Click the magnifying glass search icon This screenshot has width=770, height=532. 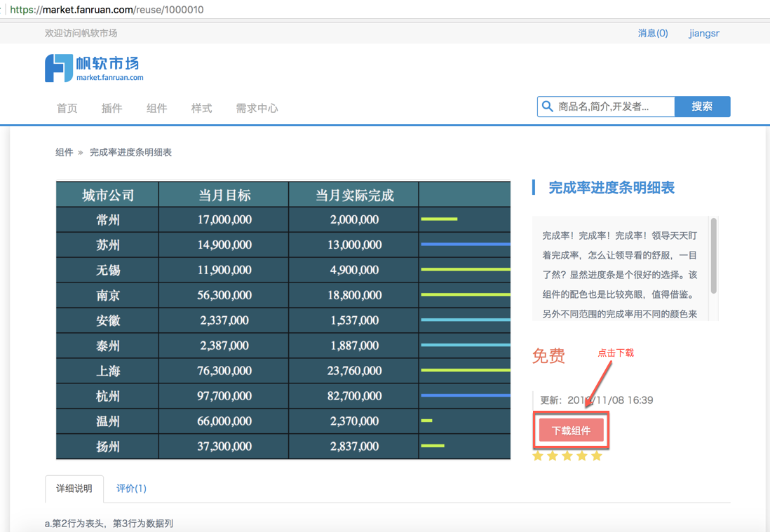[x=548, y=107]
